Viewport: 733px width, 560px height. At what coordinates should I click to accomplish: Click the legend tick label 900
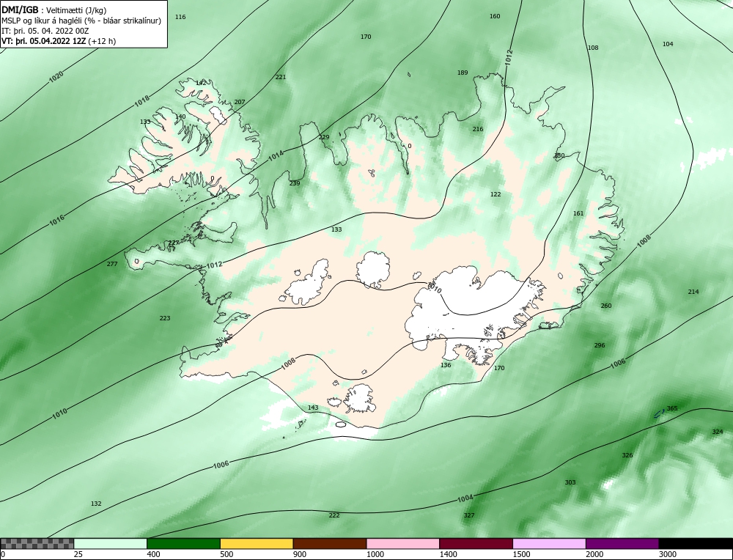tap(300, 554)
